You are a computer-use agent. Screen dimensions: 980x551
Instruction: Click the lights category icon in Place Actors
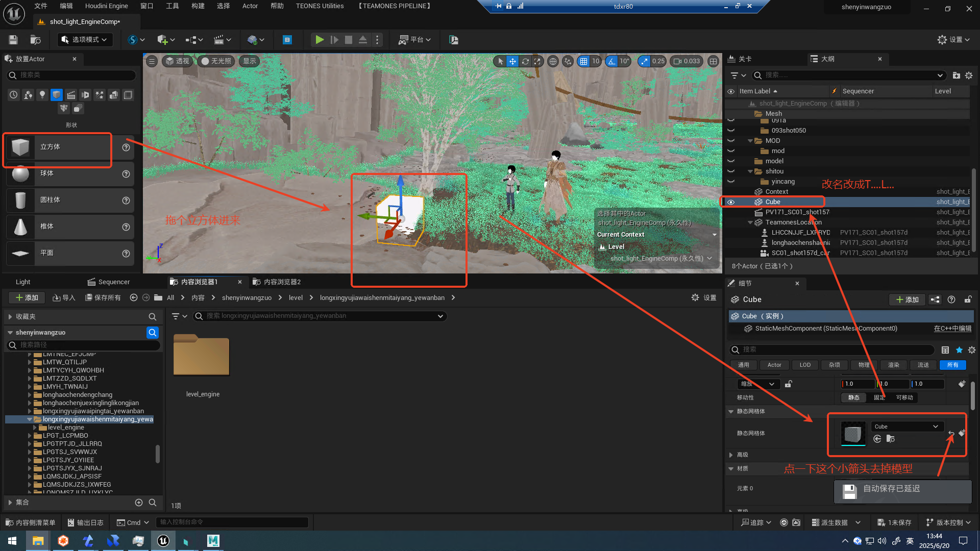pos(42,95)
